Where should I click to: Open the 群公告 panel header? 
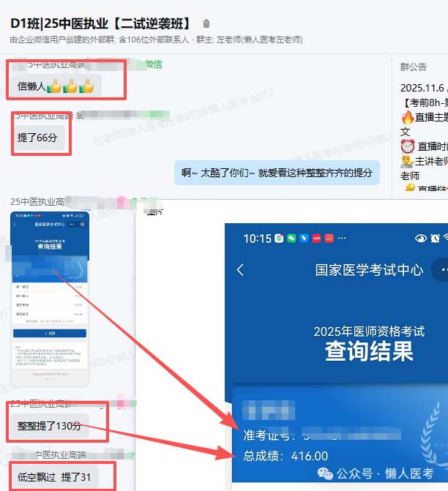[x=413, y=67]
